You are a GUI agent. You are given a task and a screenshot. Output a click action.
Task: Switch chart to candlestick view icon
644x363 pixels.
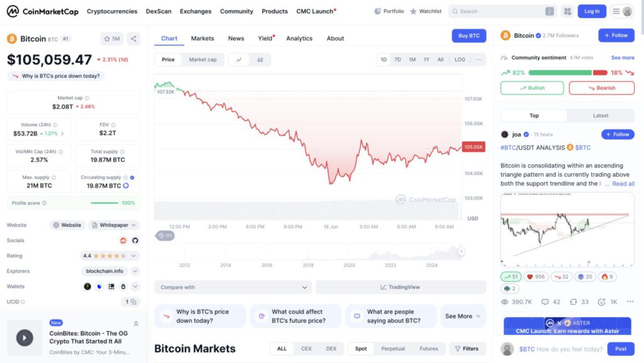point(260,60)
